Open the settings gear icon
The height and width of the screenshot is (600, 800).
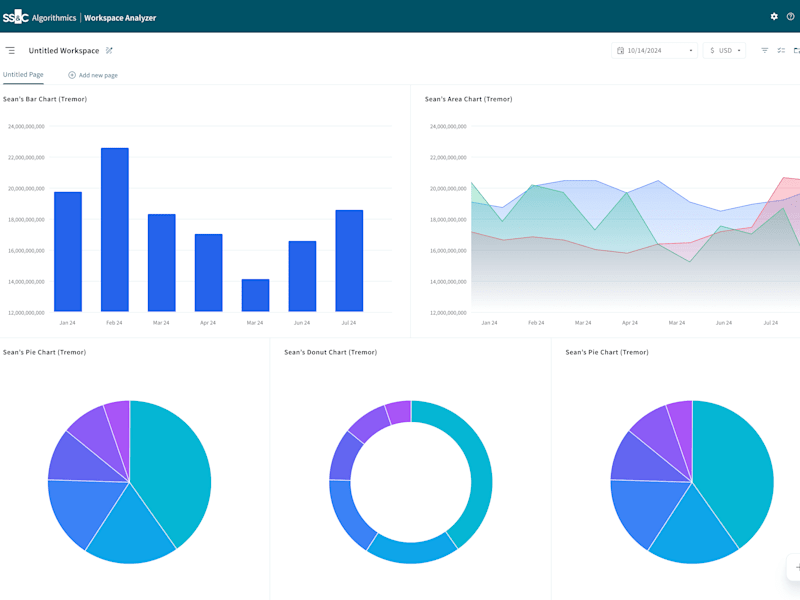tap(774, 17)
